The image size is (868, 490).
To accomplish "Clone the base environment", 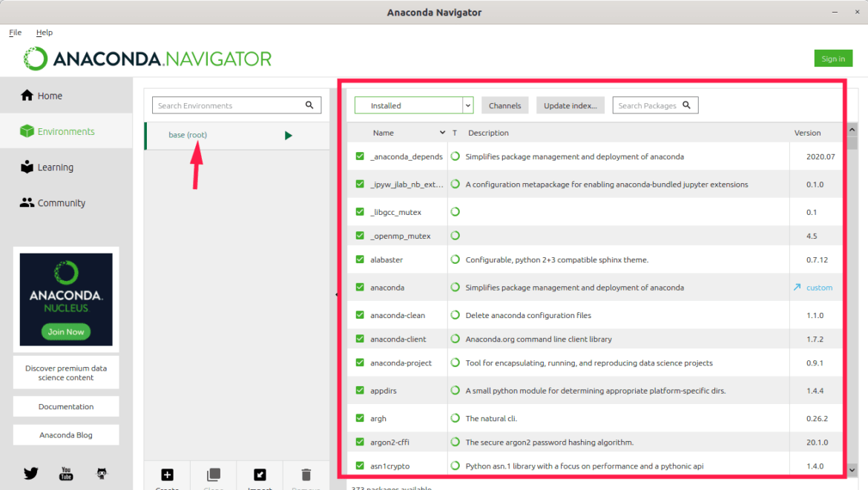I will click(213, 475).
